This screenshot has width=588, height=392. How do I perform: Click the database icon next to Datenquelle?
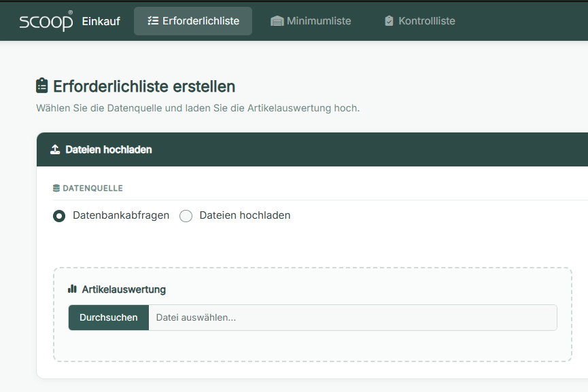click(56, 188)
